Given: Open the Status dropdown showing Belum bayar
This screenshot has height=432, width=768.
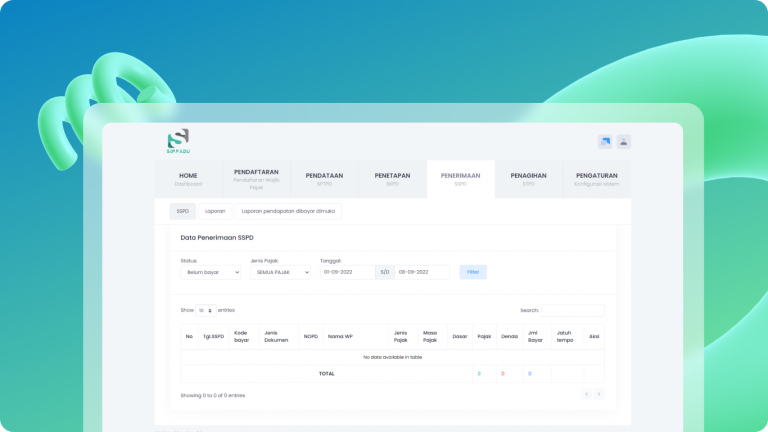Looking at the screenshot, I should click(x=210, y=272).
